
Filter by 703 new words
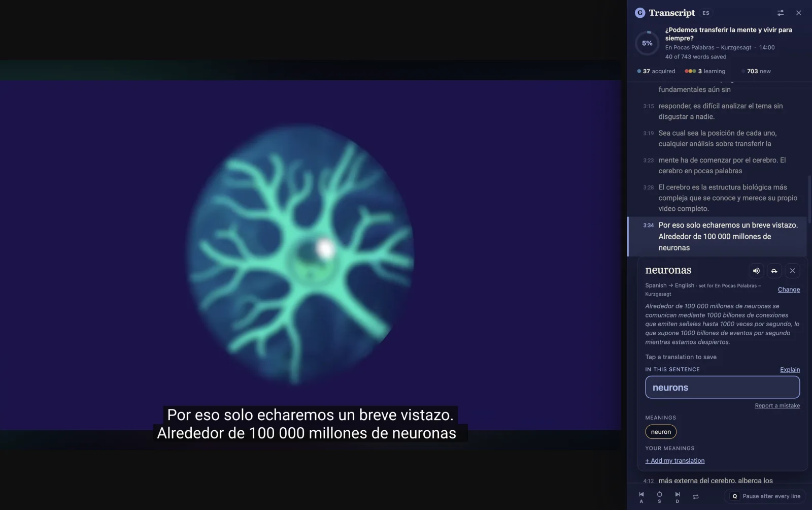pos(756,71)
